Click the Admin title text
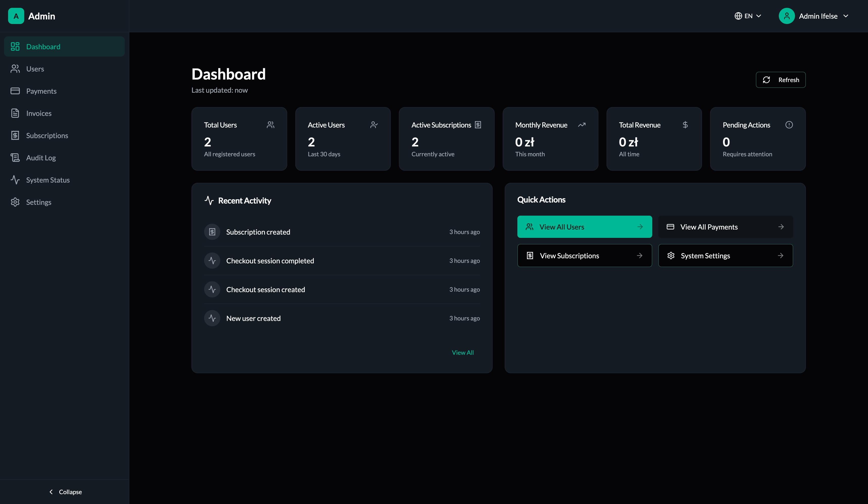This screenshot has height=504, width=868. [42, 16]
